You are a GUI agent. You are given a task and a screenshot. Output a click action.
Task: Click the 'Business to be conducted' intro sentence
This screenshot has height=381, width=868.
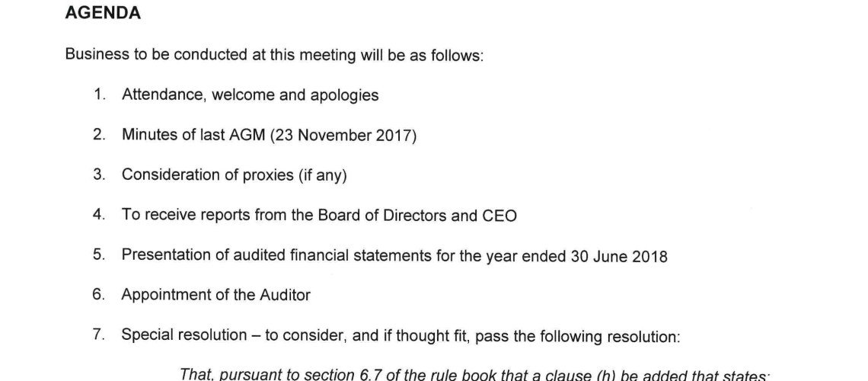pos(274,56)
